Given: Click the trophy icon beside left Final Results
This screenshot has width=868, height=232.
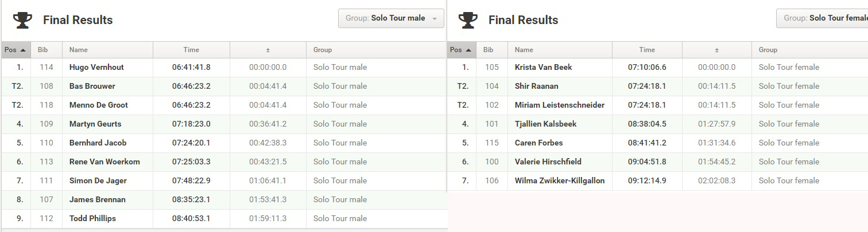Looking at the screenshot, I should coord(22,20).
